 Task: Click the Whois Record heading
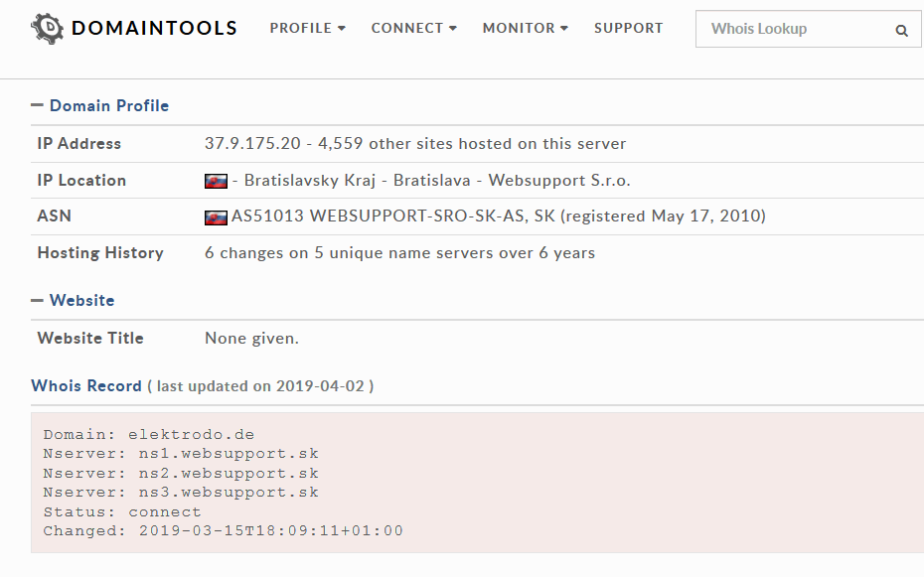pyautogui.click(x=86, y=385)
